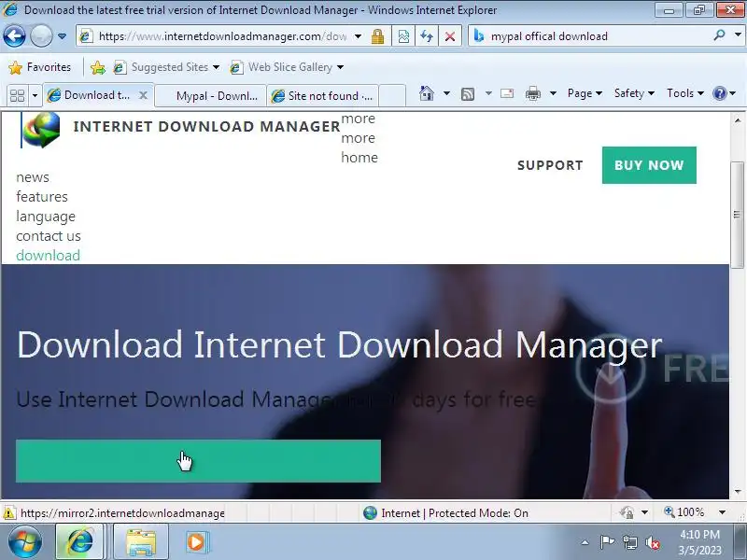Show hidden system tray icons

(x=585, y=542)
